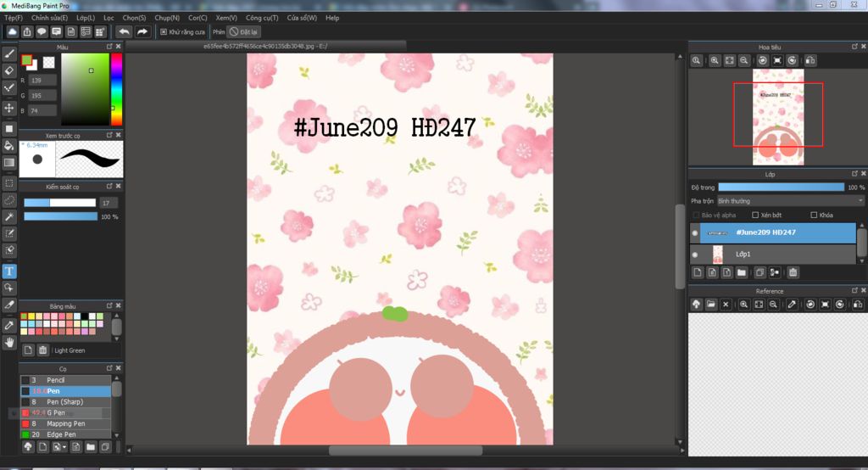The width and height of the screenshot is (868, 470).
Task: Add a new layer folder in layer panel
Action: (742, 272)
